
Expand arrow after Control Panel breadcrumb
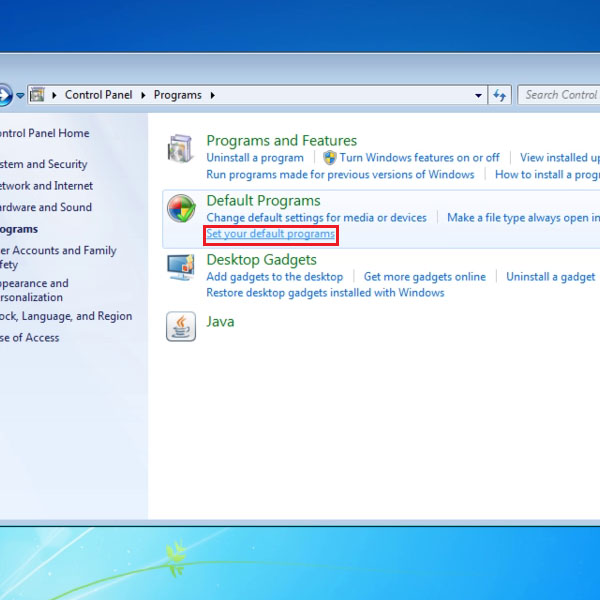143,95
